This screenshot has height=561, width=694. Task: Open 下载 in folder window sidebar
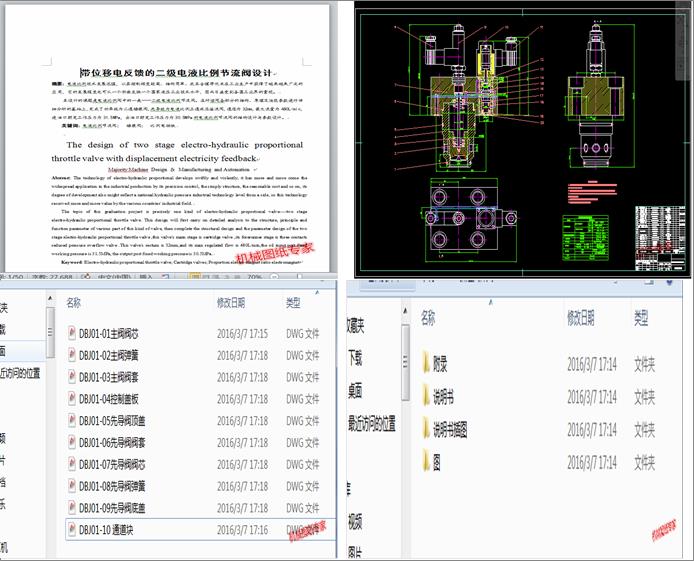(x=355, y=358)
